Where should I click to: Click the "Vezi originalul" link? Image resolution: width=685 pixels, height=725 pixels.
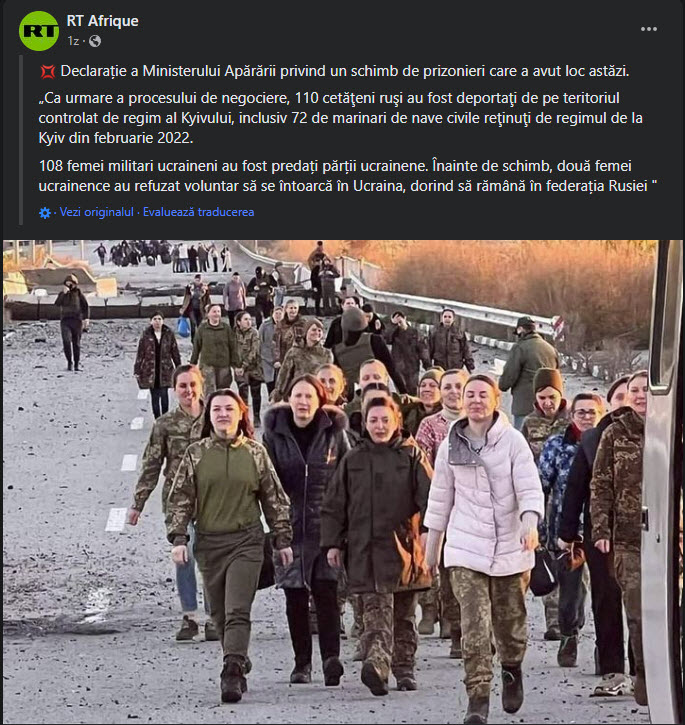click(x=97, y=212)
